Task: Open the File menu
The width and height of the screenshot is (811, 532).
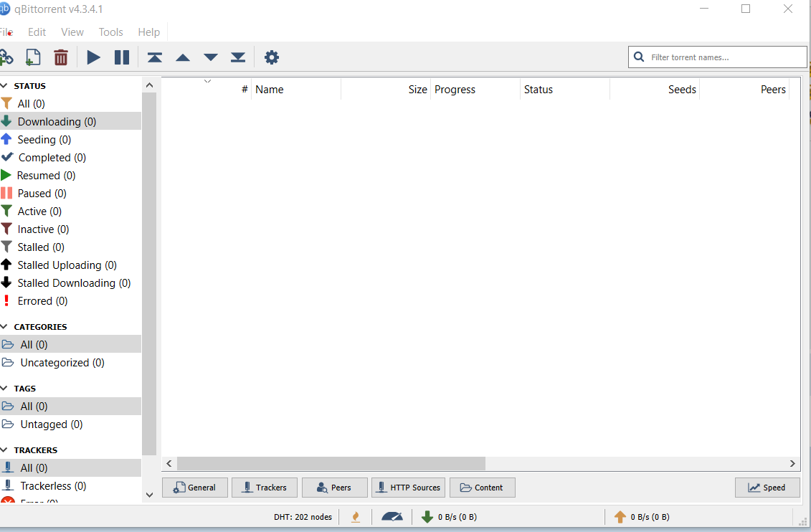Action: click(6, 32)
